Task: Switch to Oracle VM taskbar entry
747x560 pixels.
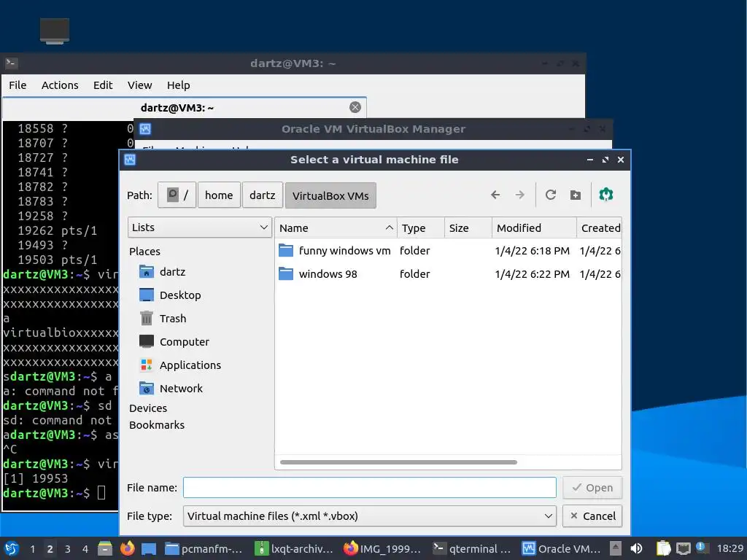Action: [x=561, y=549]
